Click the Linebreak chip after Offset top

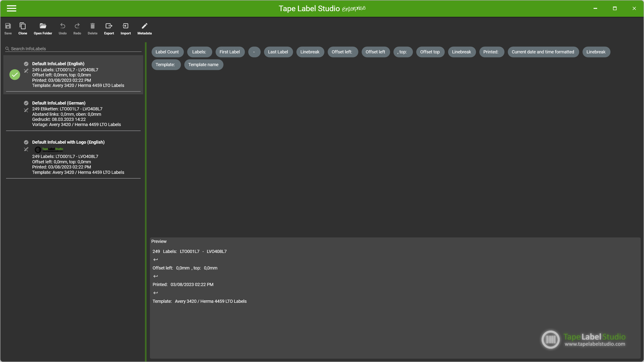coord(462,52)
